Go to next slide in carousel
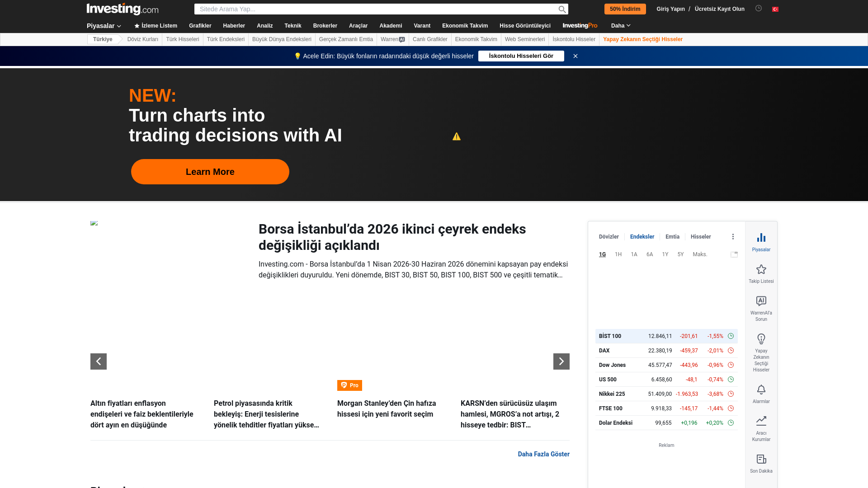The image size is (868, 488). pos(561,361)
